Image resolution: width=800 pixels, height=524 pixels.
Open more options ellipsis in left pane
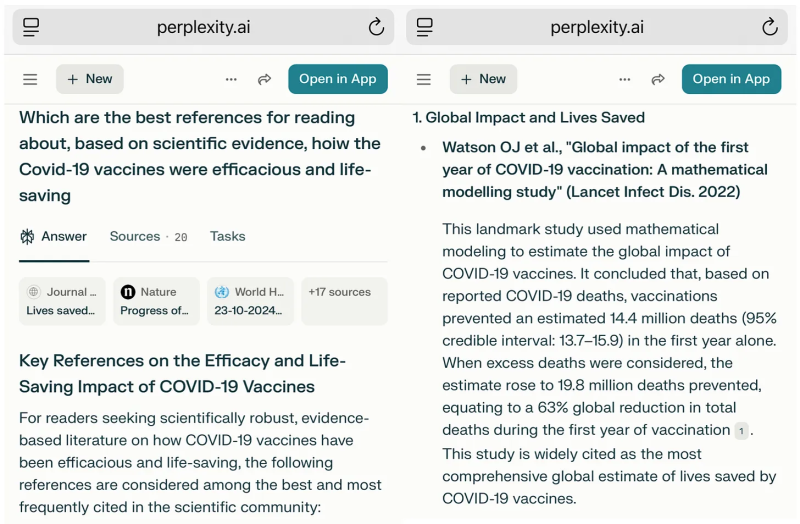(231, 79)
